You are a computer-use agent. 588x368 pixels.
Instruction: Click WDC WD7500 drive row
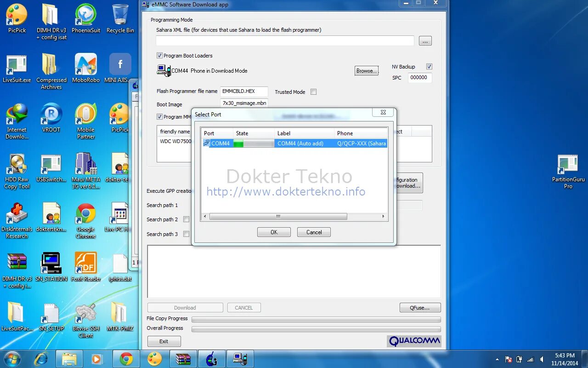[x=175, y=141]
